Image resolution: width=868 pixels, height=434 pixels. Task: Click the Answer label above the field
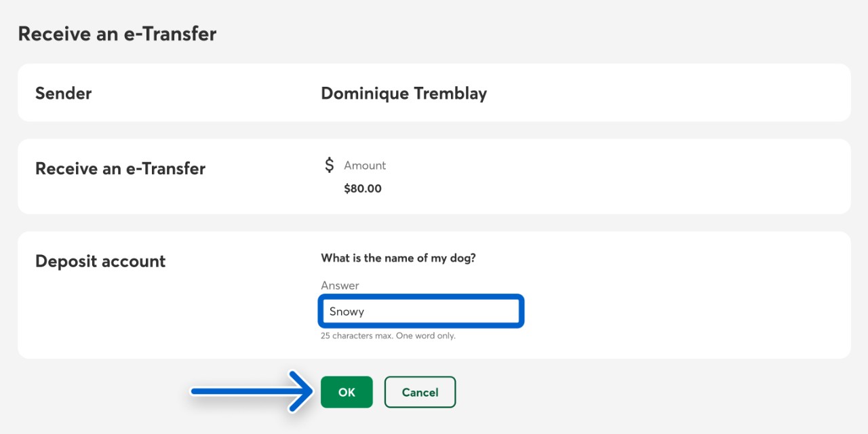click(340, 285)
